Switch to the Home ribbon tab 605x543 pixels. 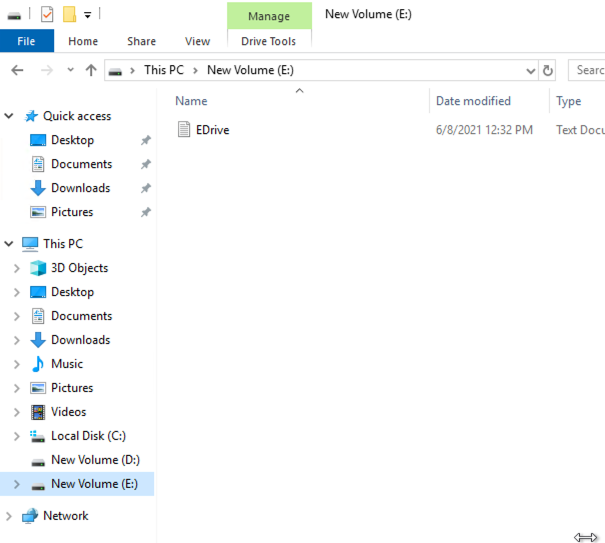(83, 41)
